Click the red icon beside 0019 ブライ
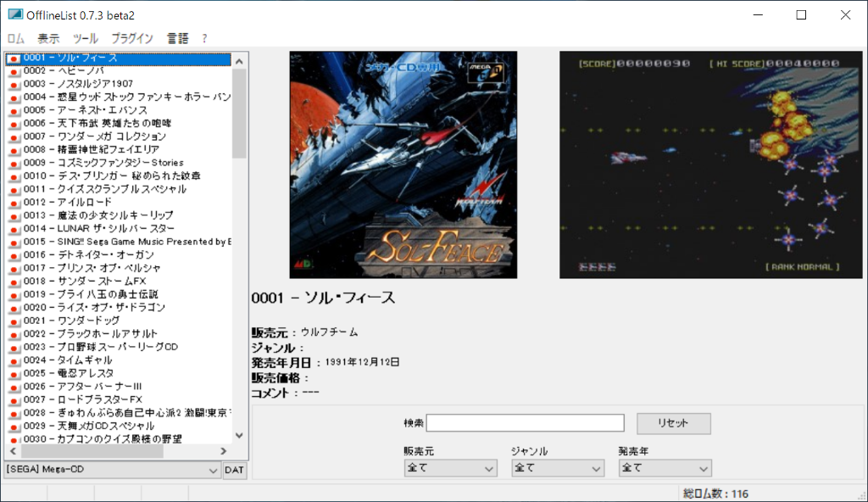868x502 pixels. tap(14, 295)
